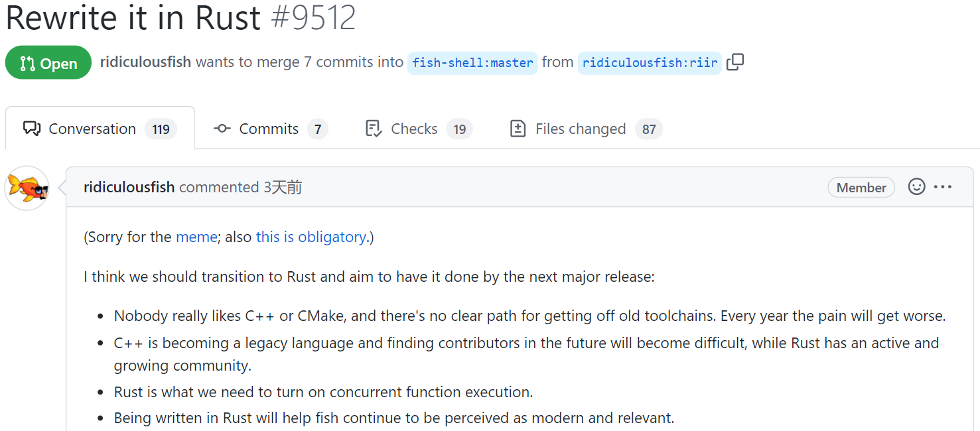Add a reaction using the smiley icon
This screenshot has height=431, width=980.
[916, 187]
